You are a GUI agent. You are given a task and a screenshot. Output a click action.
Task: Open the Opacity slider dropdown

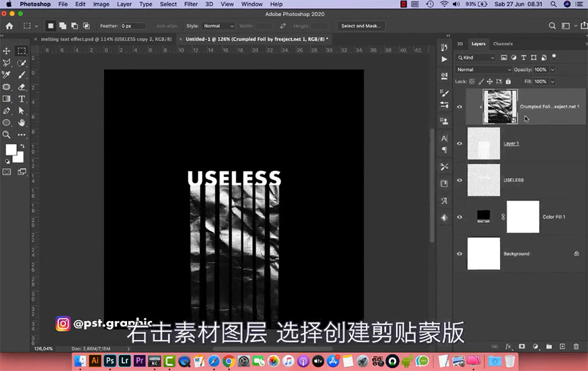552,70
